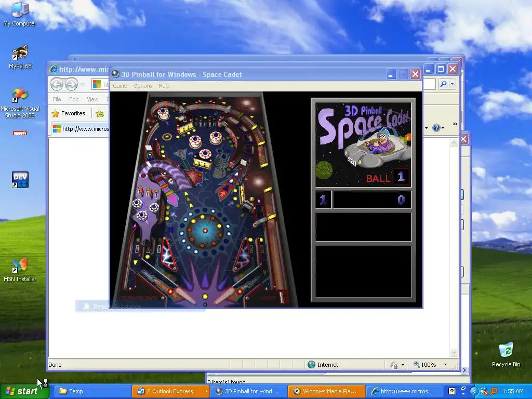Open the Favorites button in Internet Explorer
The width and height of the screenshot is (532, 399).
[68, 113]
